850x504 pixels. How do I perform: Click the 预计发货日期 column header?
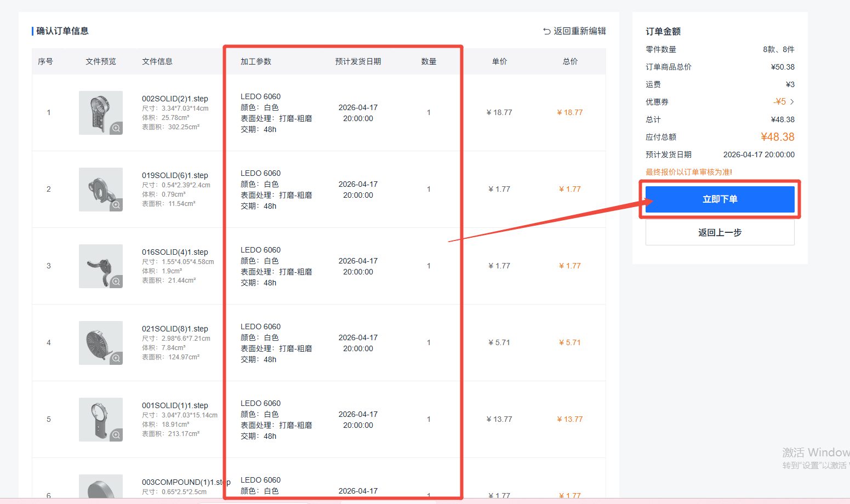click(x=358, y=61)
